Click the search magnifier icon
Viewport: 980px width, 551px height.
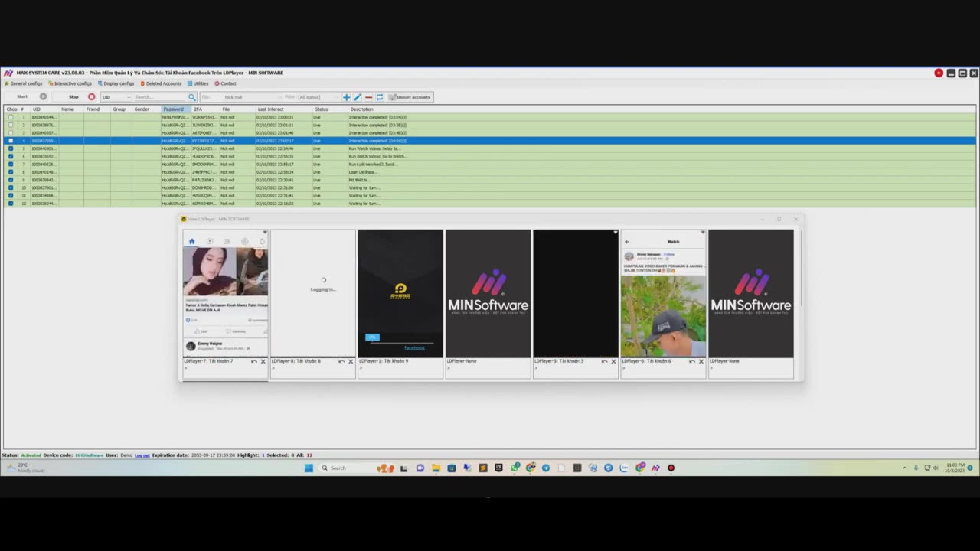point(192,97)
